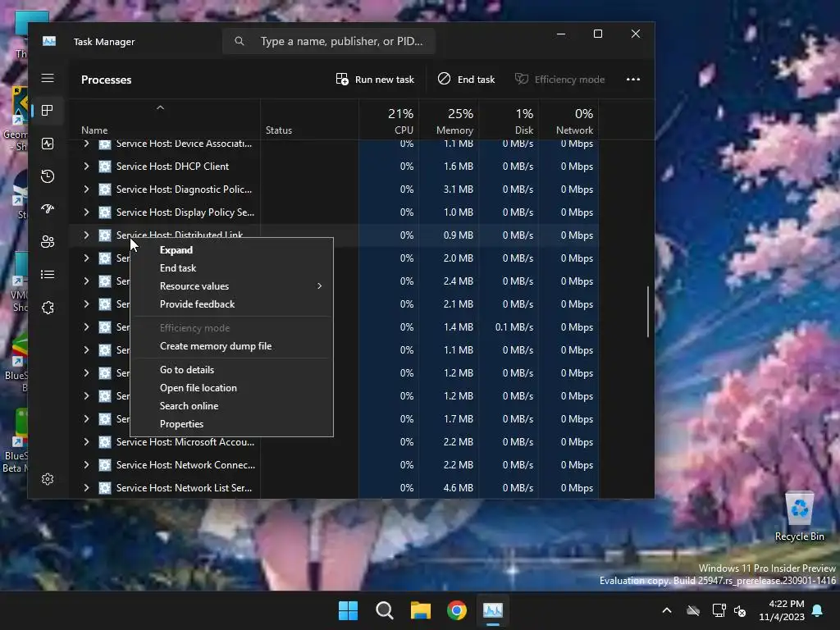The image size is (840, 630).
Task: Open the App history sidebar icon
Action: [x=48, y=176]
